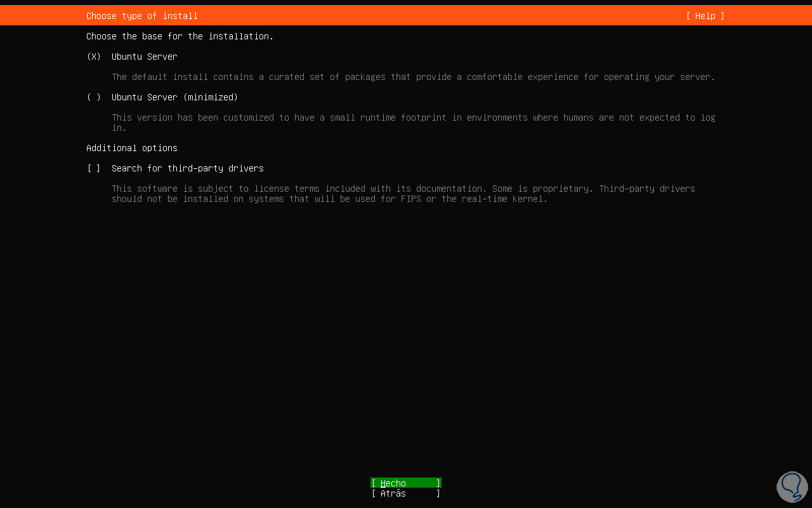Click description starting 'This version has been customized'
The image size is (812, 508).
tap(414, 123)
